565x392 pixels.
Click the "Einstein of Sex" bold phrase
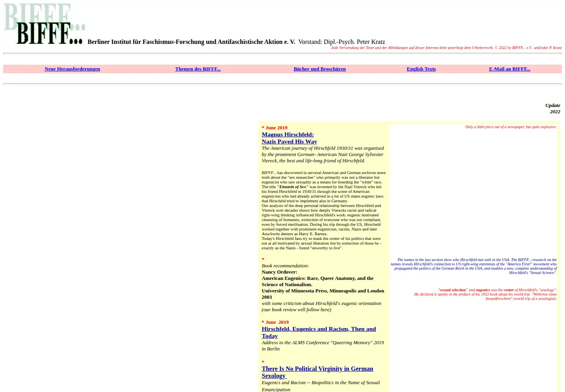[x=293, y=187]
